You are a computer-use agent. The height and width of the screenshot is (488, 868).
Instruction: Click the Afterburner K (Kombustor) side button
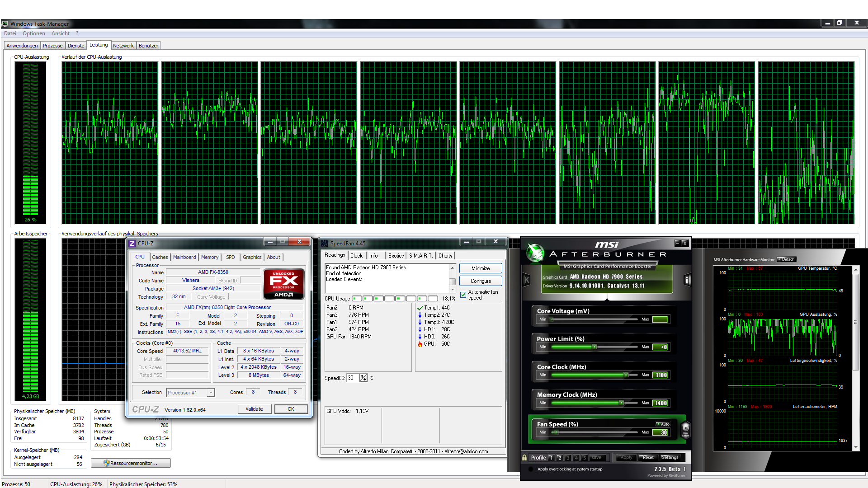(526, 280)
